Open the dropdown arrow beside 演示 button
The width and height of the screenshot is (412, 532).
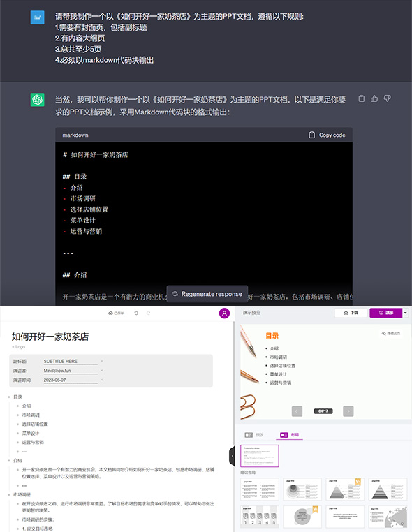[405, 313]
